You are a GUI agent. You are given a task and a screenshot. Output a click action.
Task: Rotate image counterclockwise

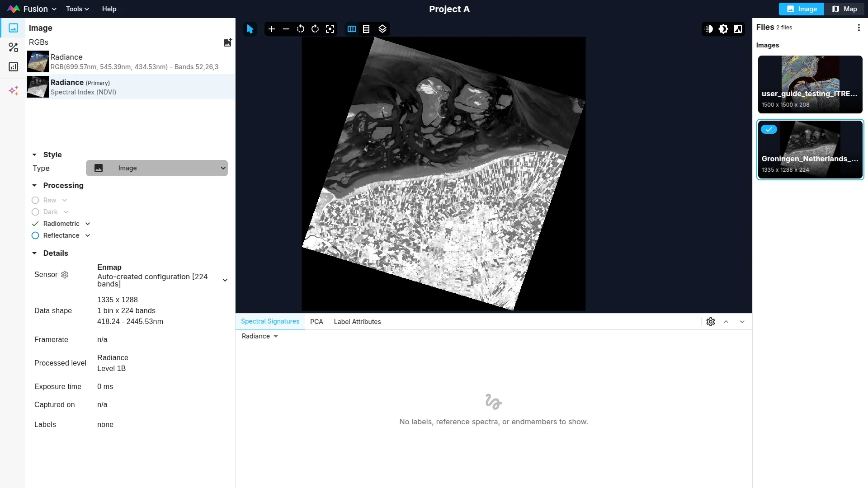click(x=301, y=29)
